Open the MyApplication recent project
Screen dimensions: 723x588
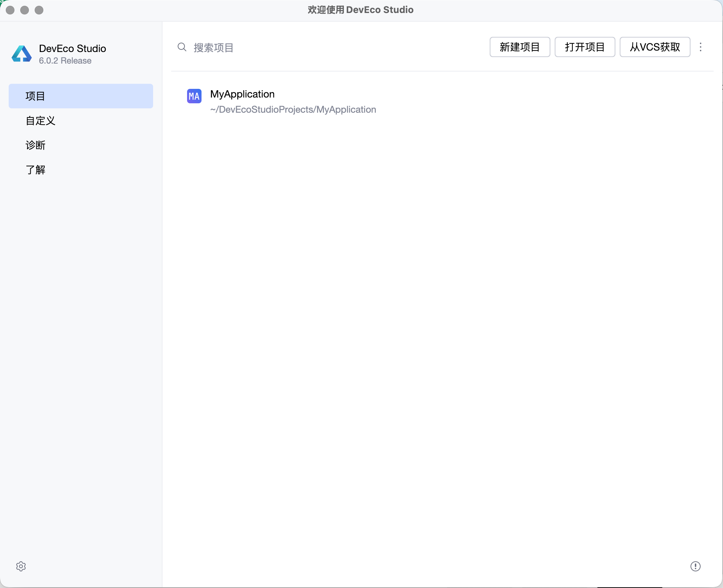pyautogui.click(x=242, y=94)
